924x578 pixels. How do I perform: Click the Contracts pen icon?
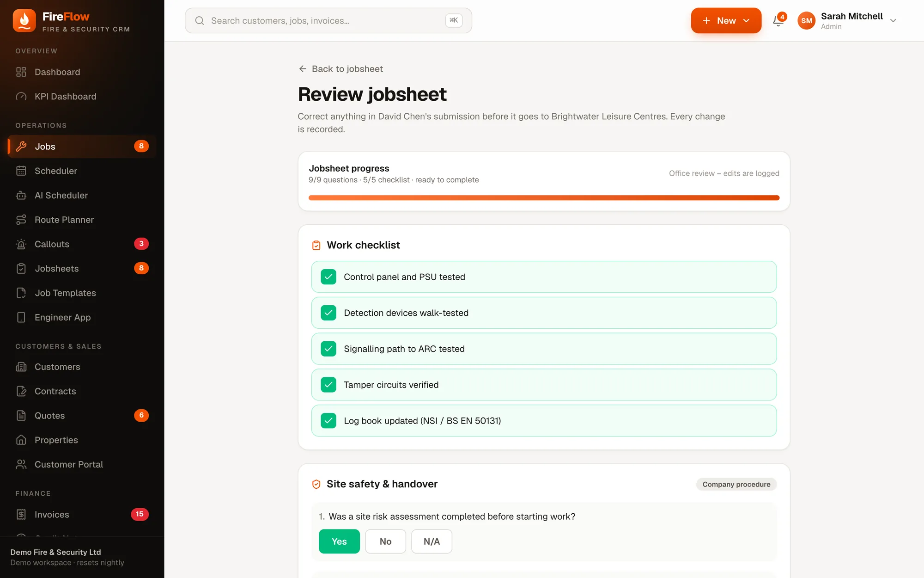(x=21, y=391)
